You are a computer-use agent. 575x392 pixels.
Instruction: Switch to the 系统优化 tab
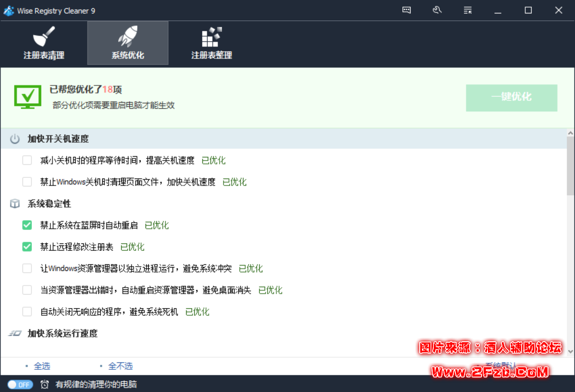[128, 43]
